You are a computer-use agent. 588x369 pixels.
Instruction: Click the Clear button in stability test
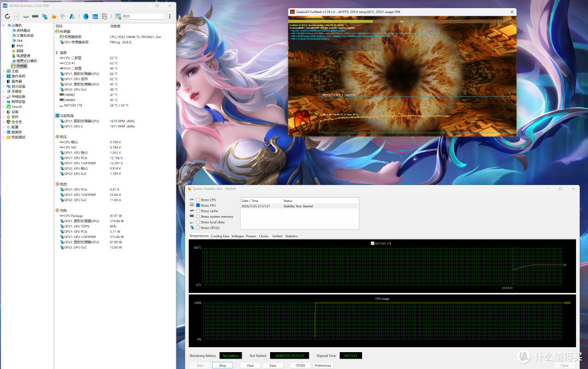click(x=250, y=365)
